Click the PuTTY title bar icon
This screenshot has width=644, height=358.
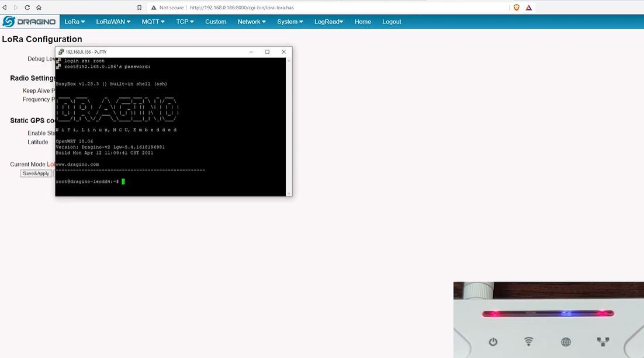61,52
